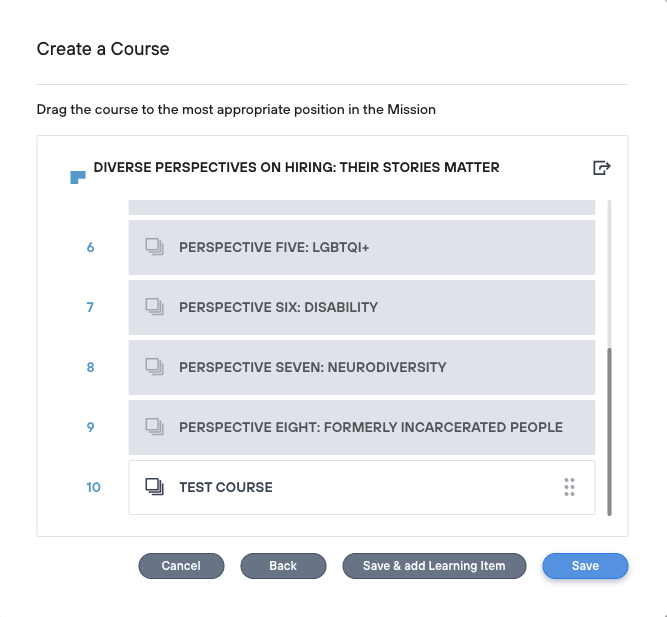Go Back to the previous step

pos(283,566)
